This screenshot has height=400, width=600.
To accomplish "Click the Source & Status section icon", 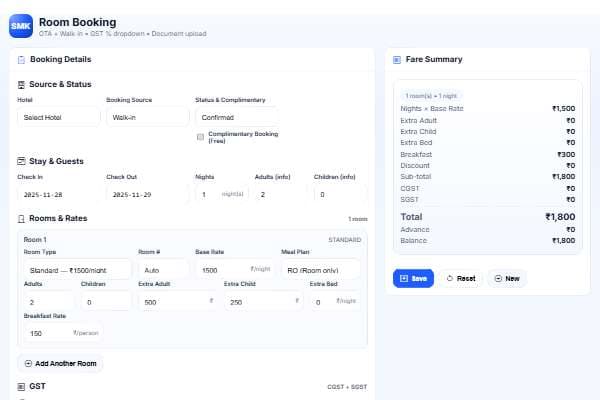I will pyautogui.click(x=21, y=85).
